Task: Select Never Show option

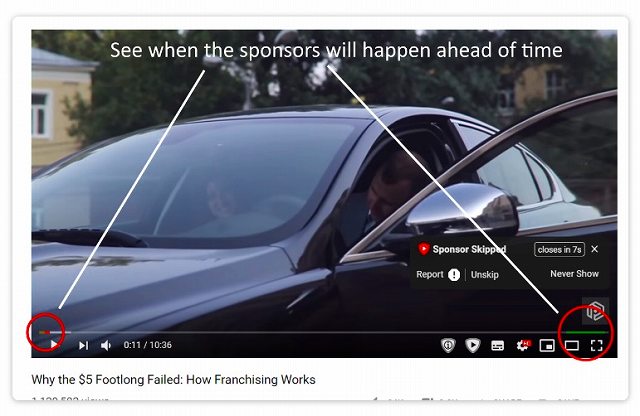Action: [574, 274]
